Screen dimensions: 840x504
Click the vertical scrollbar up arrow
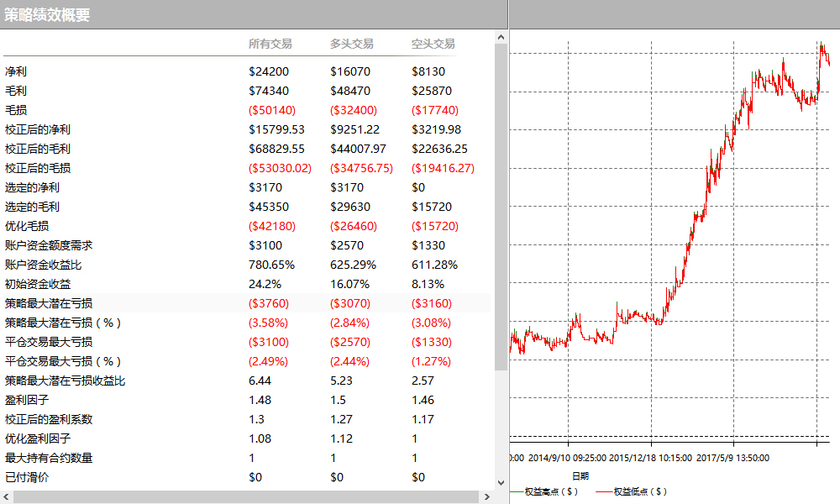coord(501,37)
